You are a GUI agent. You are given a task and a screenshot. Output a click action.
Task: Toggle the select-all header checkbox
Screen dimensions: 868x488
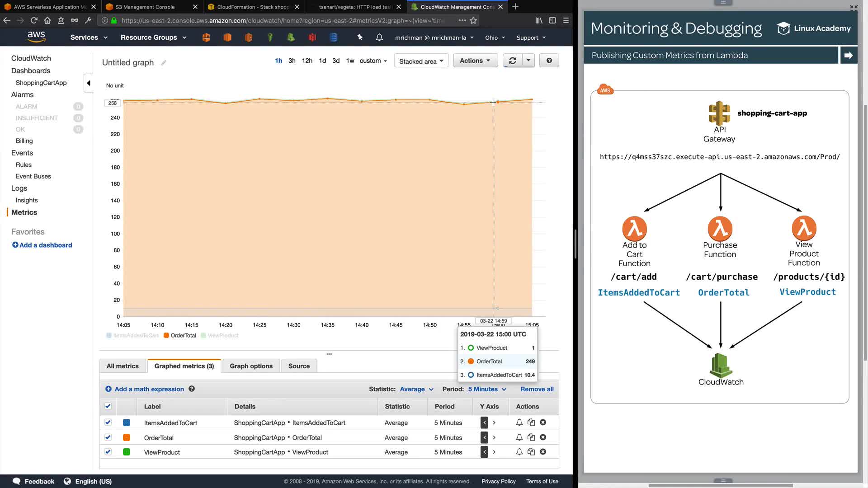click(108, 406)
